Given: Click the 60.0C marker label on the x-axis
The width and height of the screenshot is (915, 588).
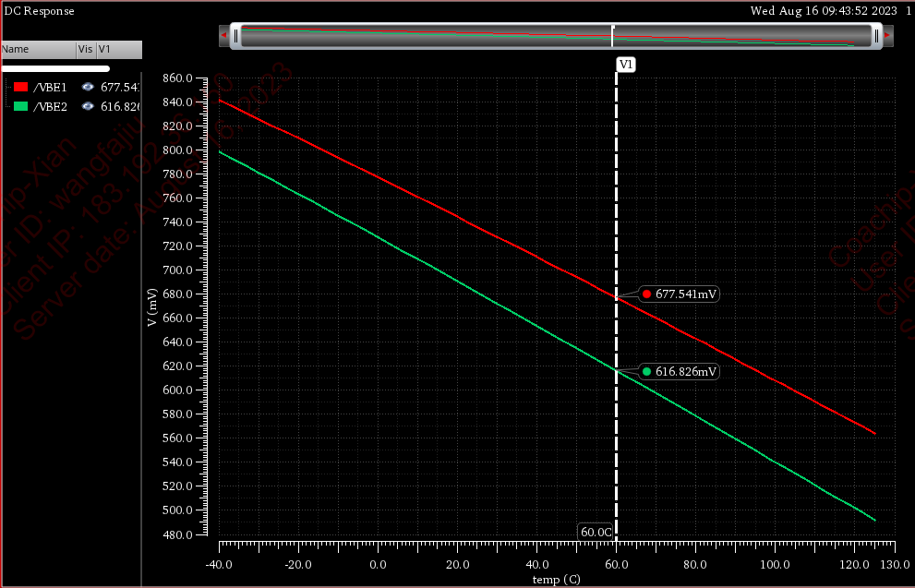Looking at the screenshot, I should tap(596, 532).
